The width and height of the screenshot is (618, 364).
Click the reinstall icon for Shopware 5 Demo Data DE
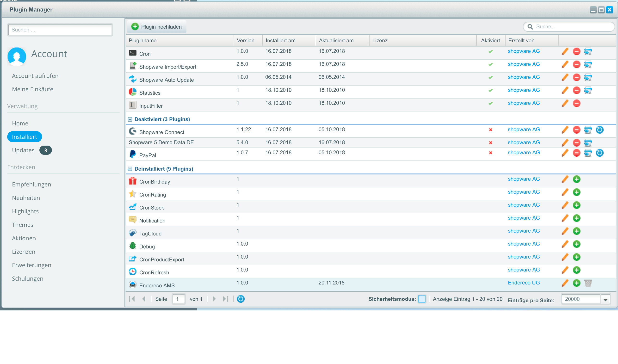[x=588, y=143]
